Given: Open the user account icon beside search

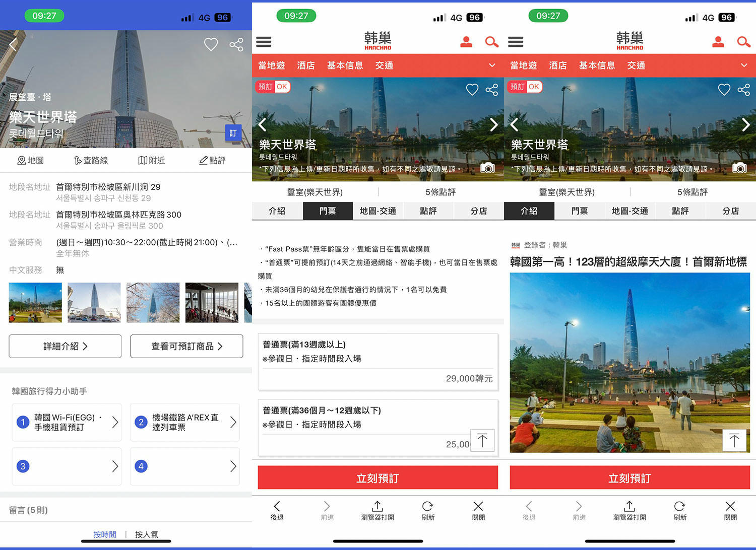Looking at the screenshot, I should 466,42.
